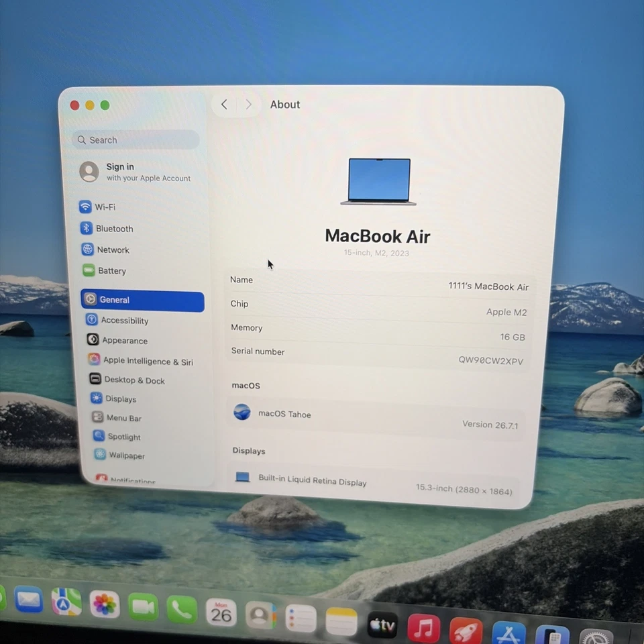This screenshot has height=644, width=644.
Task: Click the 15-inch, M2, 2023 subtitle
Action: click(x=376, y=253)
